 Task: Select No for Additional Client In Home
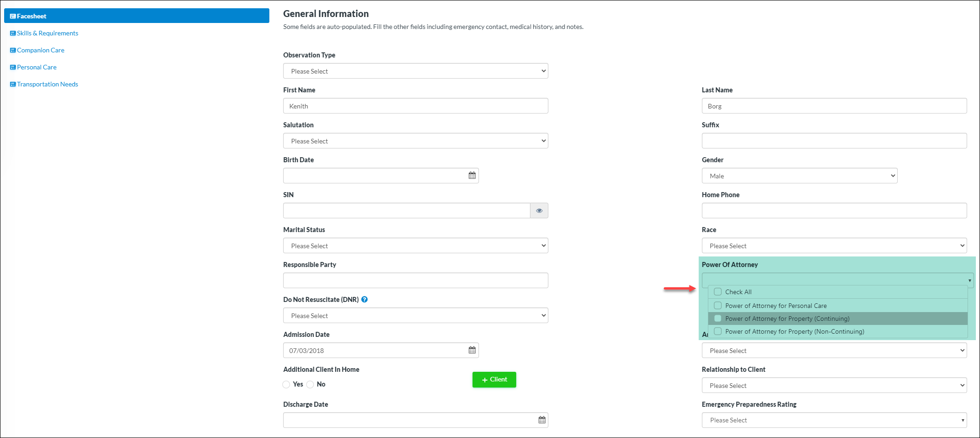click(310, 384)
